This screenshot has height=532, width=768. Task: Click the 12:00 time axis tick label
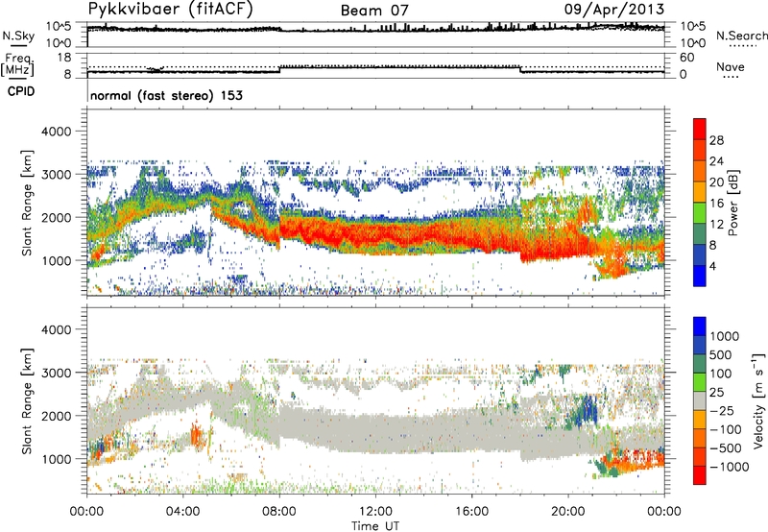click(x=375, y=512)
